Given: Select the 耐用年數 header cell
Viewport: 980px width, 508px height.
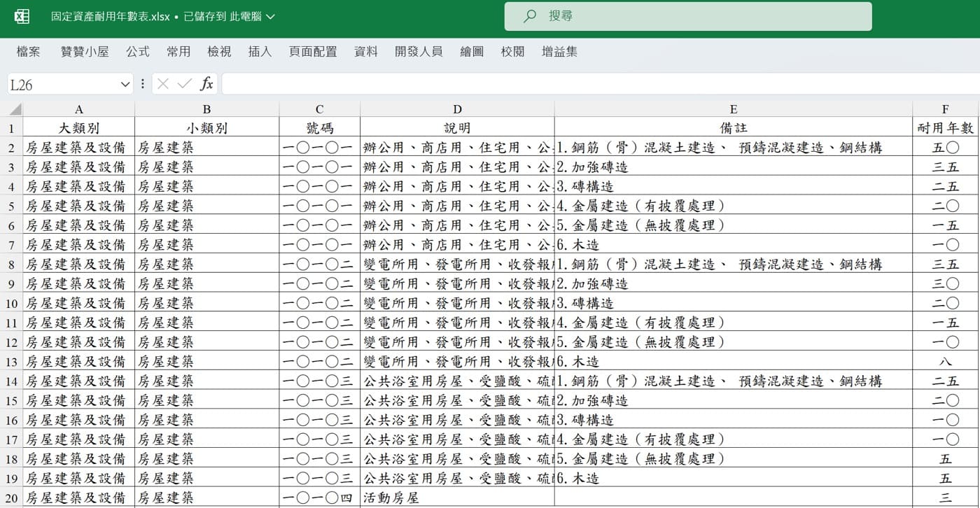Looking at the screenshot, I should tap(946, 128).
